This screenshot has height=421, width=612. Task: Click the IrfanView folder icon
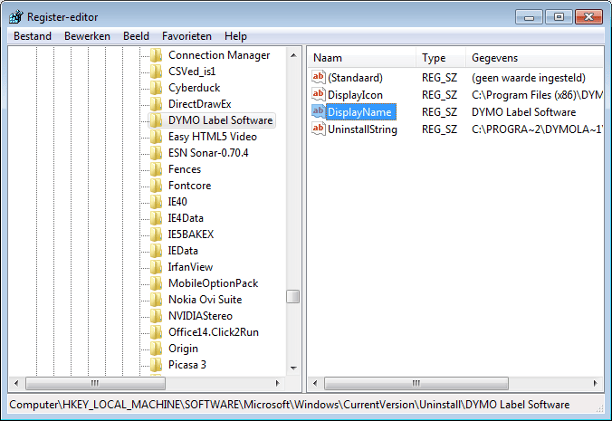156,267
